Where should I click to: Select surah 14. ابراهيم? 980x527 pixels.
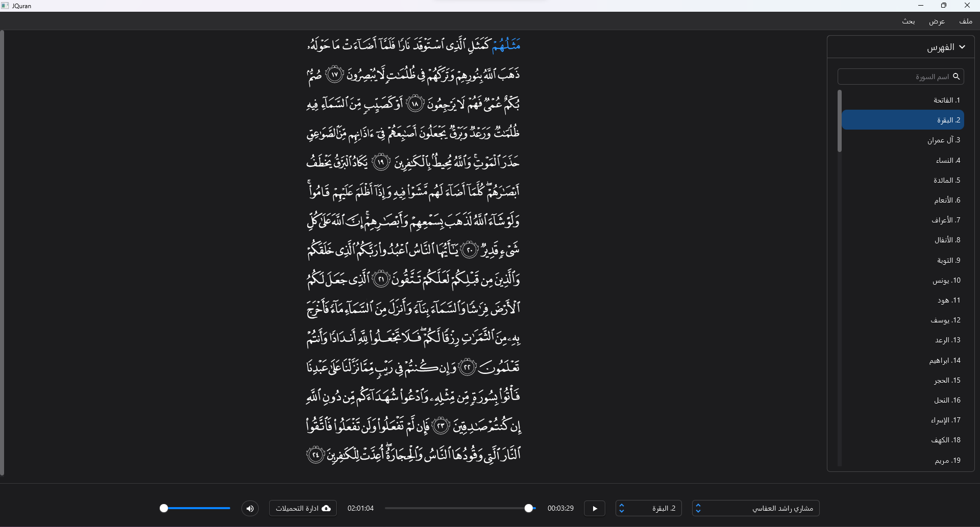click(x=902, y=360)
